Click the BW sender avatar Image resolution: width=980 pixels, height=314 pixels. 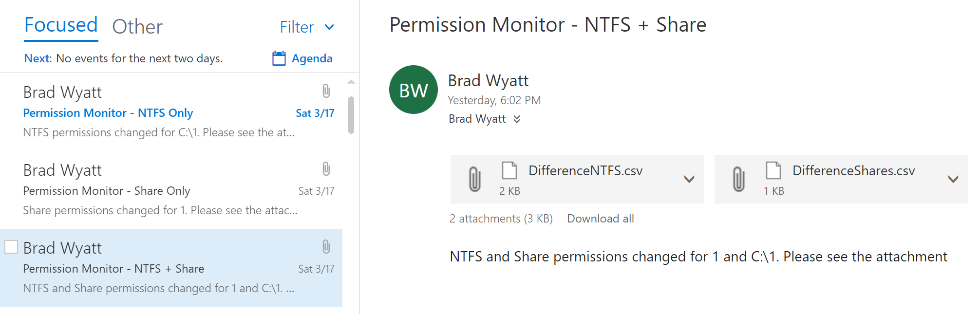(414, 90)
